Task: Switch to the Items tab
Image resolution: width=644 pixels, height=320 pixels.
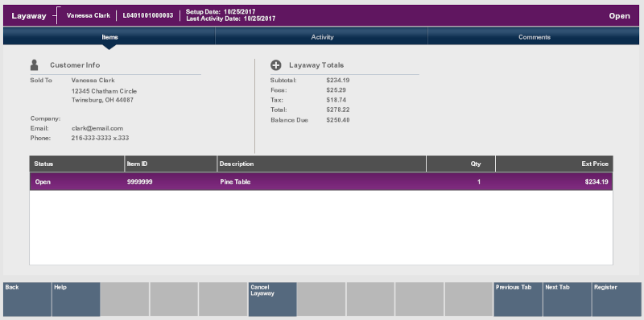Action: (x=109, y=36)
